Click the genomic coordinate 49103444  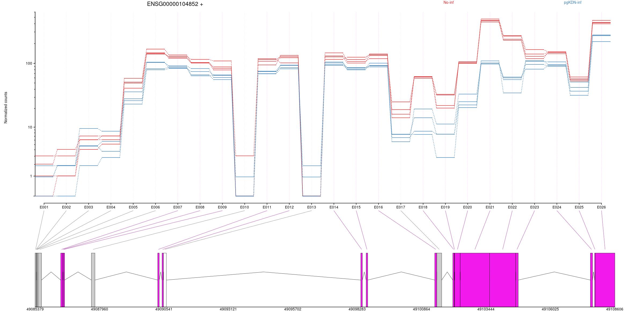pos(486,309)
